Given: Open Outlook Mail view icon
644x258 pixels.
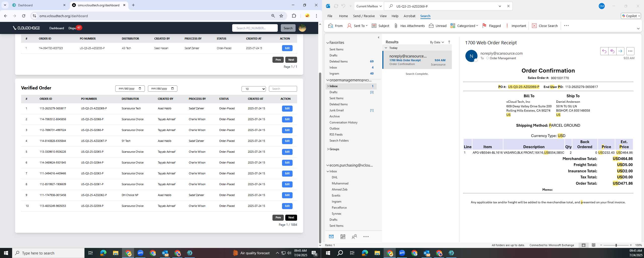Looking at the screenshot, I should pos(331,237).
